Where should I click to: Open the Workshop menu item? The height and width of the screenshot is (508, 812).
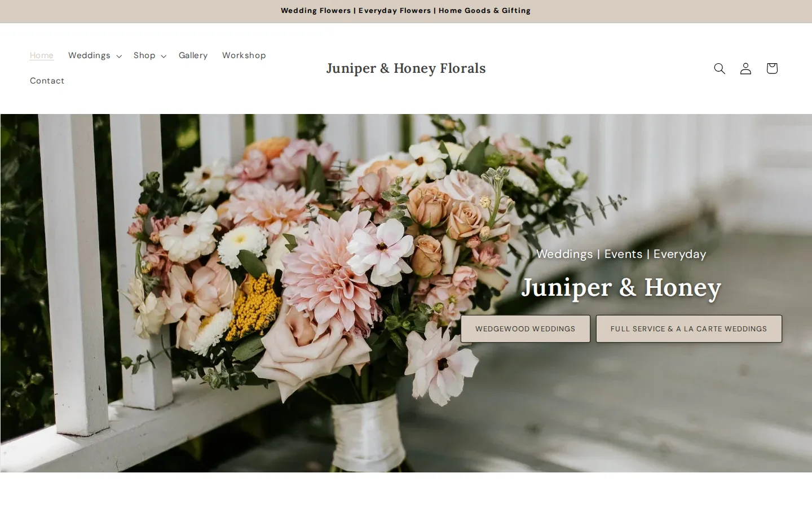click(x=244, y=55)
